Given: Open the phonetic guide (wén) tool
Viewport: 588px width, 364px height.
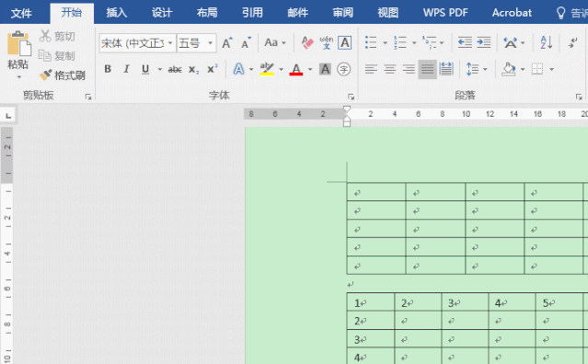Looking at the screenshot, I should [327, 43].
